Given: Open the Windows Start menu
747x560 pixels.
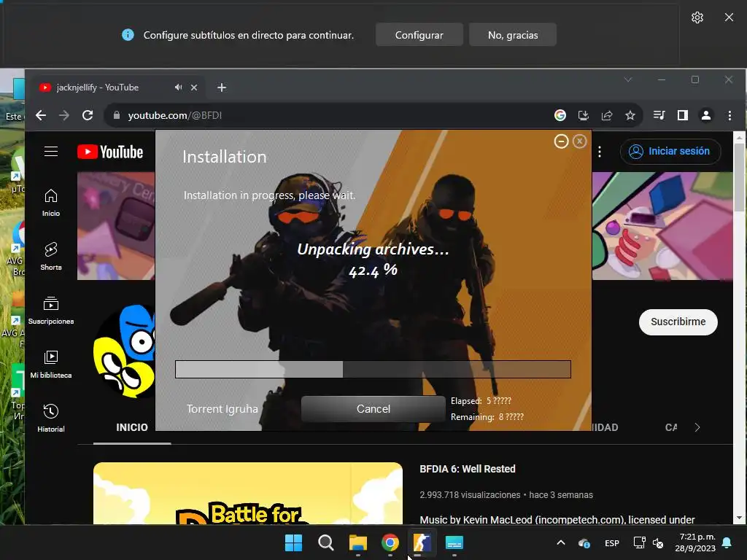Looking at the screenshot, I should [x=293, y=542].
